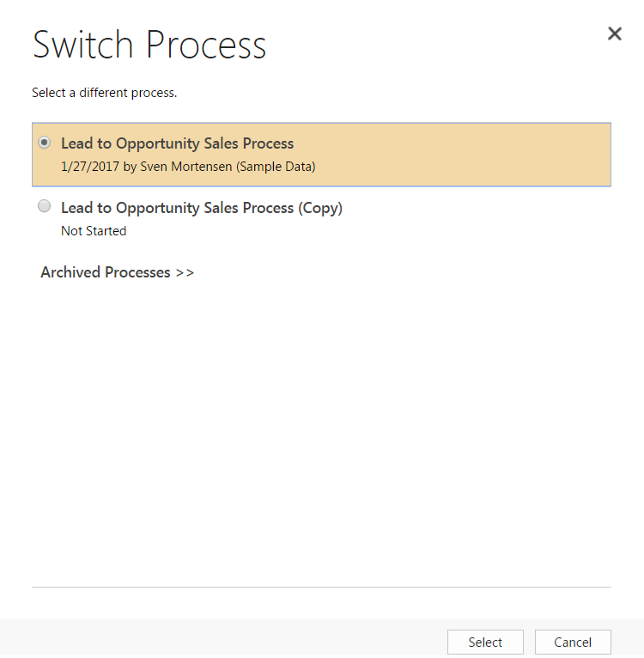Click the (Sample Data) text
Image resolution: width=644 pixels, height=658 pixels.
click(x=276, y=167)
